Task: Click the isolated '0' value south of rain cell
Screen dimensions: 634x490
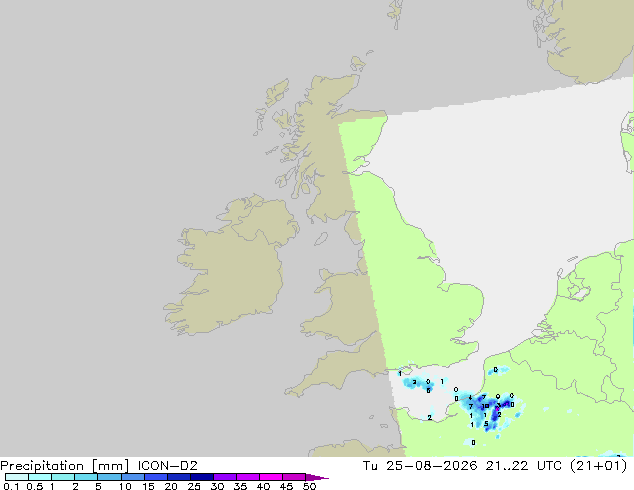Action: coord(473,442)
